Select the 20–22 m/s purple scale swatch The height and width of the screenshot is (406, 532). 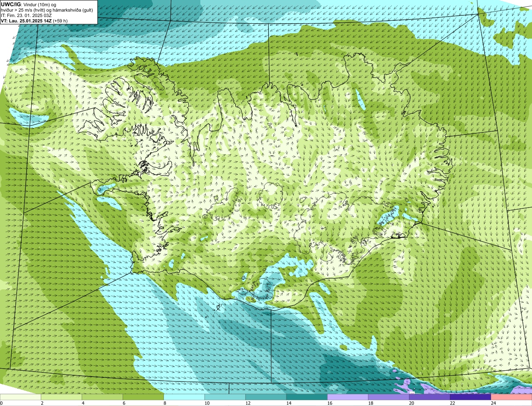pyautogui.click(x=430, y=397)
